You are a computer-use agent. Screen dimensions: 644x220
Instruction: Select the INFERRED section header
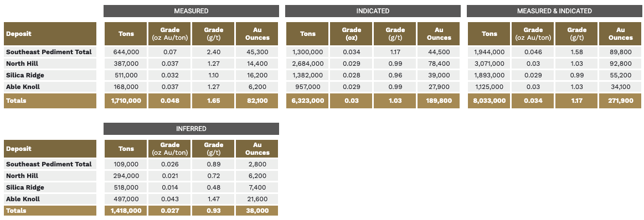point(191,129)
